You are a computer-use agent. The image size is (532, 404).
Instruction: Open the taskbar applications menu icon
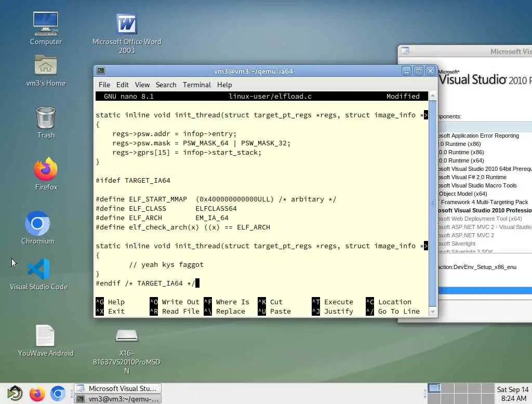tap(15, 394)
